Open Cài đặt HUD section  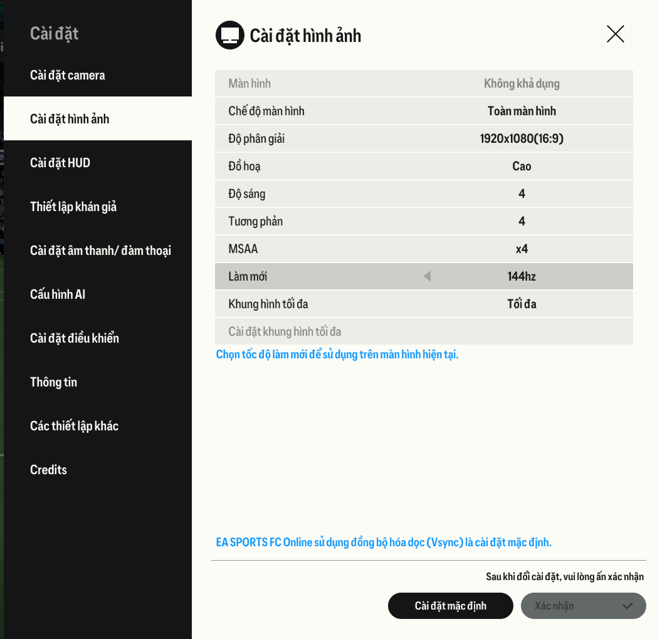[60, 163]
